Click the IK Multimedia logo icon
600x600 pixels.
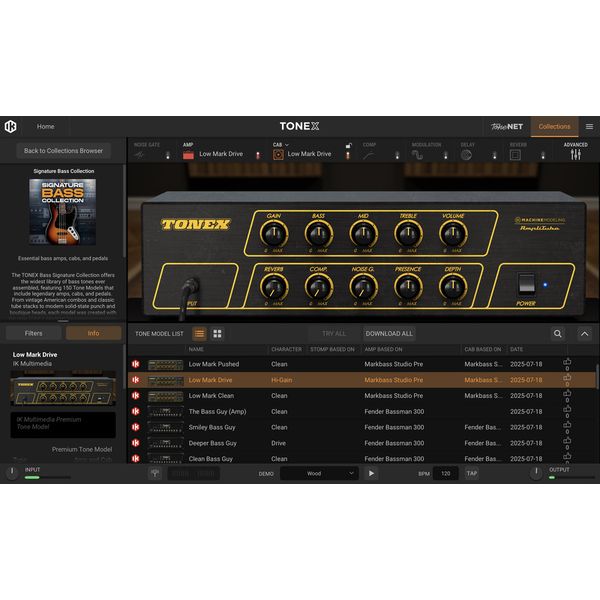coord(10,127)
